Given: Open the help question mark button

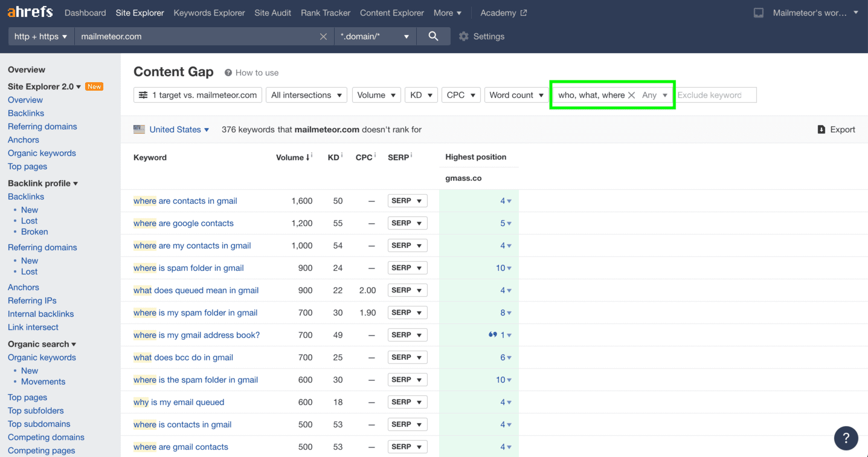Looking at the screenshot, I should click(846, 438).
